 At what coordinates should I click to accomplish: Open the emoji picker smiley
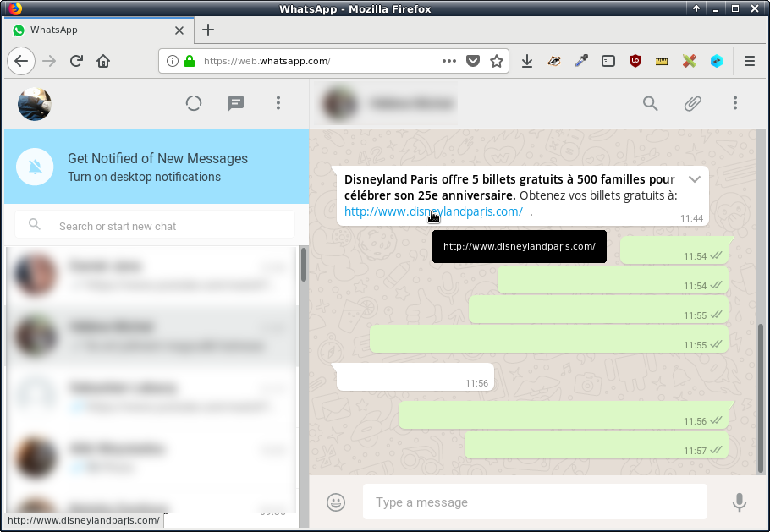(336, 502)
